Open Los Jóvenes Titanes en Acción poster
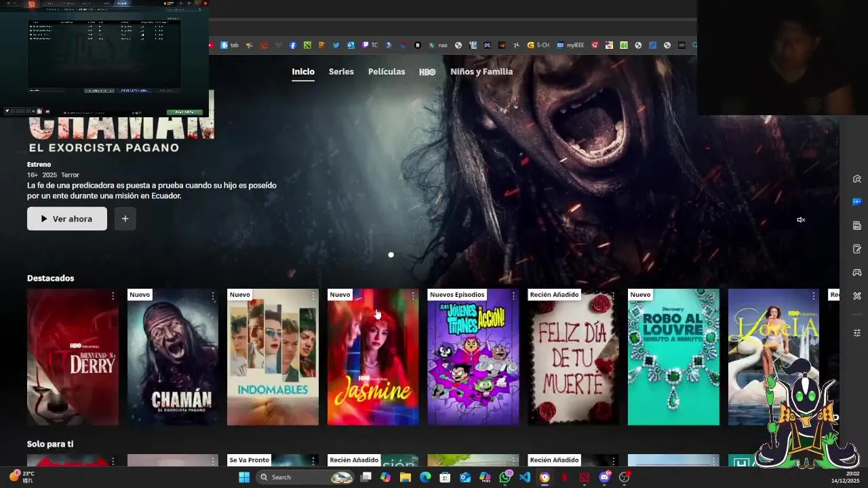 point(473,357)
